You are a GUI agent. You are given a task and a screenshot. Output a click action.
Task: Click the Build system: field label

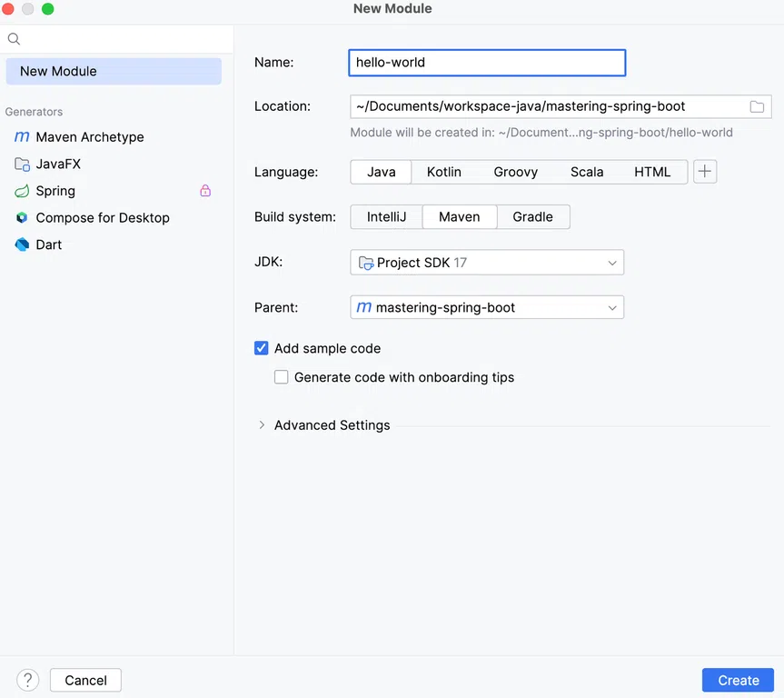click(x=295, y=216)
